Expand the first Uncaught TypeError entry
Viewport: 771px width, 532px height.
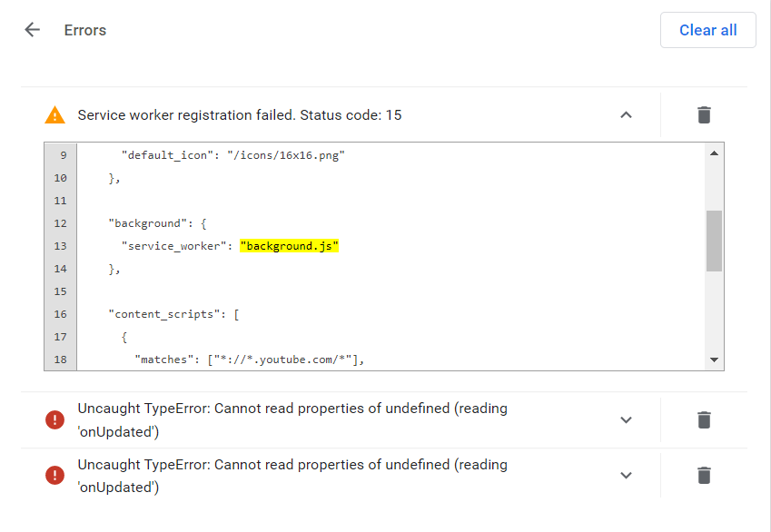626,420
